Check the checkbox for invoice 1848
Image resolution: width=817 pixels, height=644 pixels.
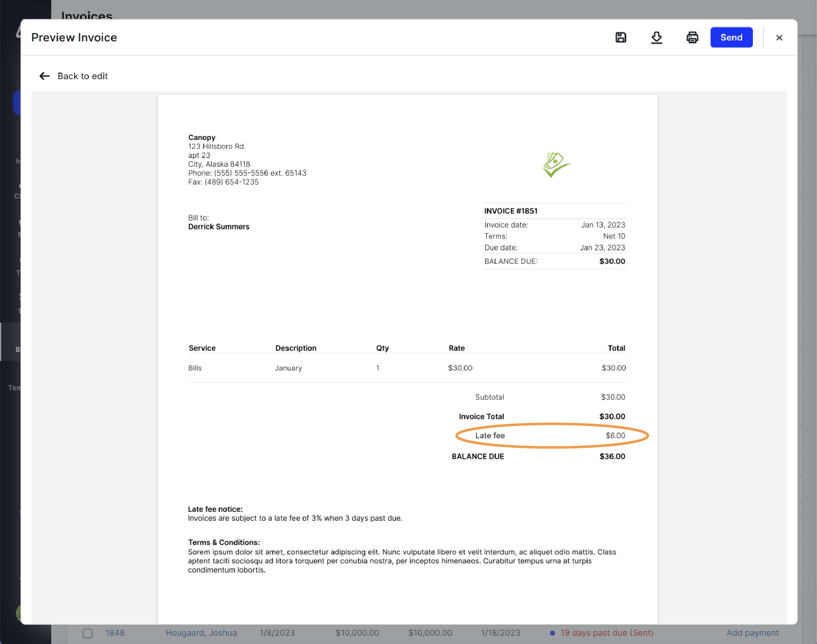coord(87,633)
